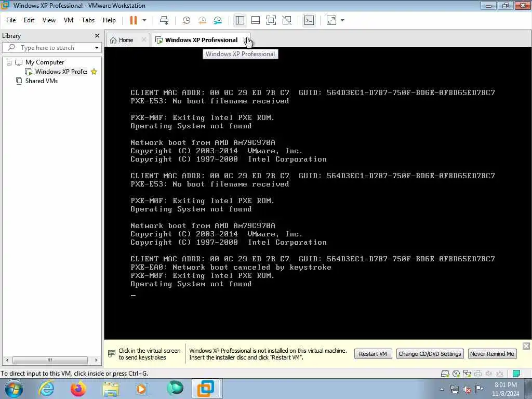Open the Tabs menu
This screenshot has height=399, width=532.
tap(88, 20)
